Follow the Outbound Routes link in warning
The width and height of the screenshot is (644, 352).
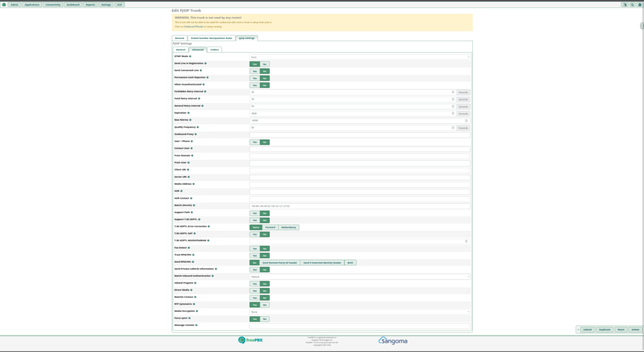point(190,26)
